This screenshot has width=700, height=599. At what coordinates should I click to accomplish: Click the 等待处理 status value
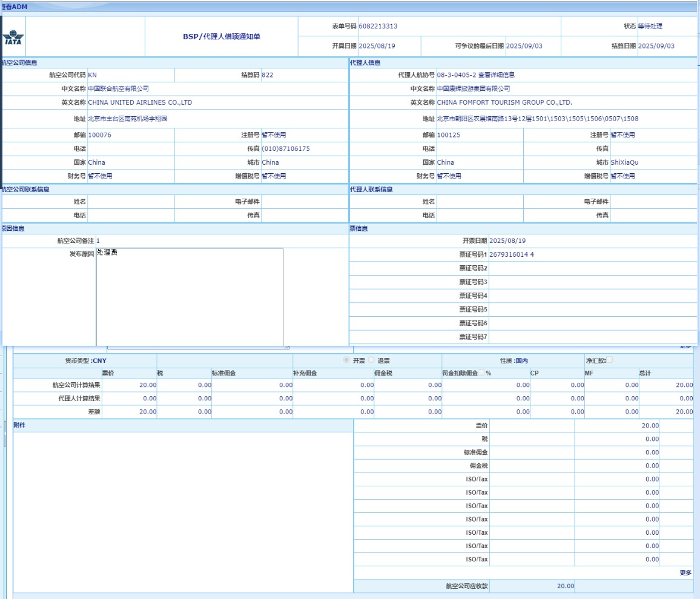(x=650, y=27)
